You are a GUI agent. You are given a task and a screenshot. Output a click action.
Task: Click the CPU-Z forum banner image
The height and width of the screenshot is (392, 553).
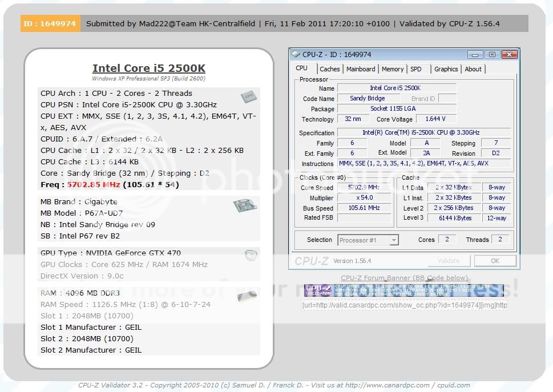click(x=404, y=290)
